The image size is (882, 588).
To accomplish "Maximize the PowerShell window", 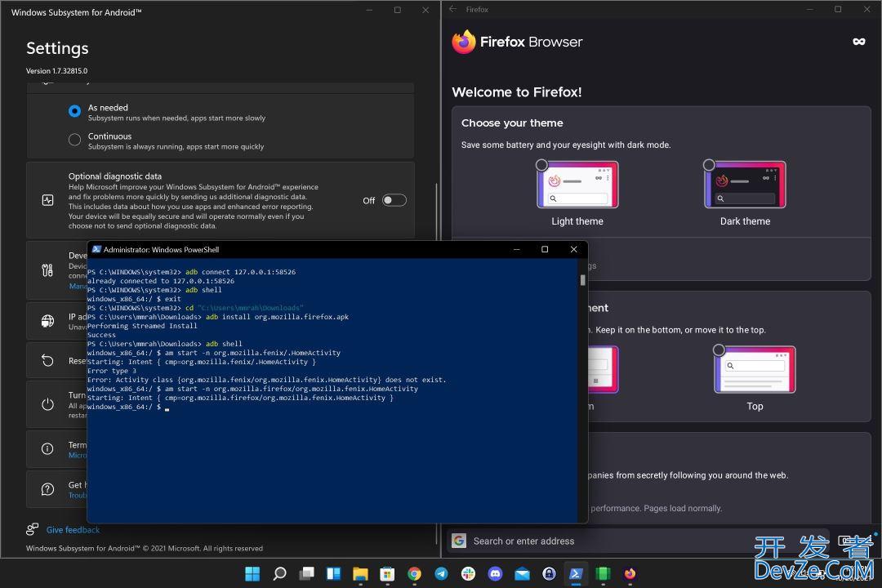I will tap(545, 249).
